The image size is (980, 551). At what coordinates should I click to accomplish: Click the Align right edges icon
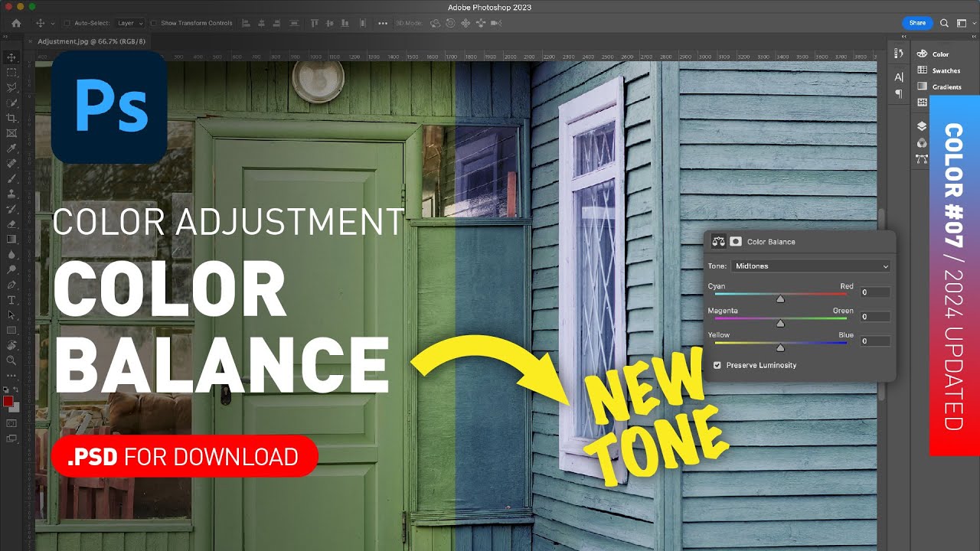coord(276,23)
